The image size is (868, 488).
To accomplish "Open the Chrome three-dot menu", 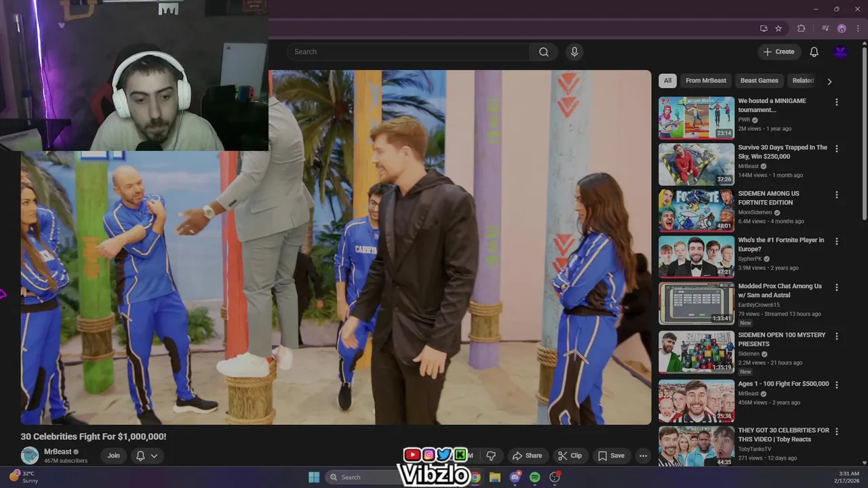I will click(x=859, y=28).
